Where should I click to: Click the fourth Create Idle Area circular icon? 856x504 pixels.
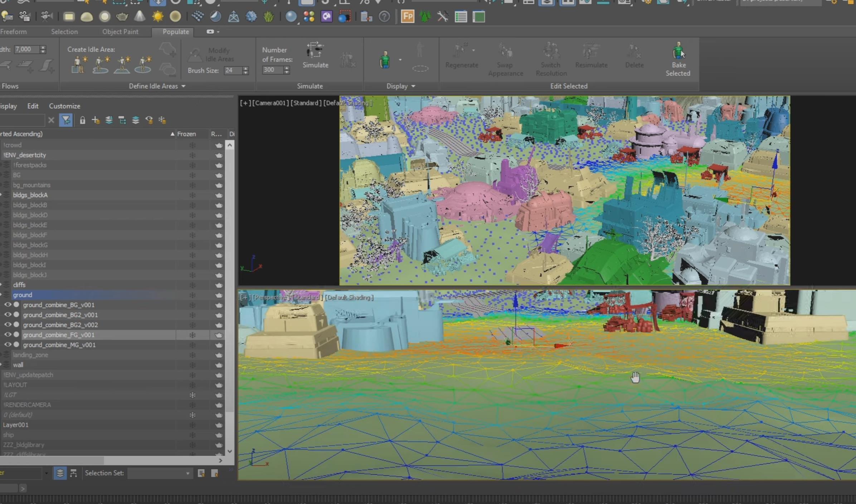[143, 65]
